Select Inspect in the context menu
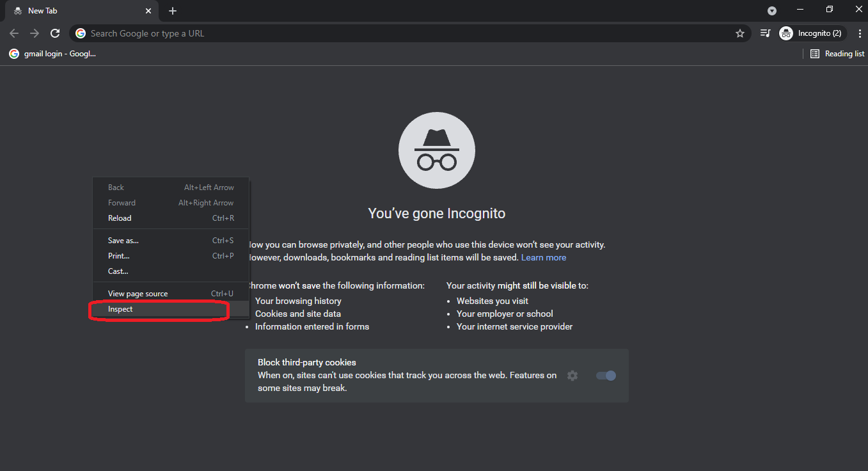 [x=171, y=309]
